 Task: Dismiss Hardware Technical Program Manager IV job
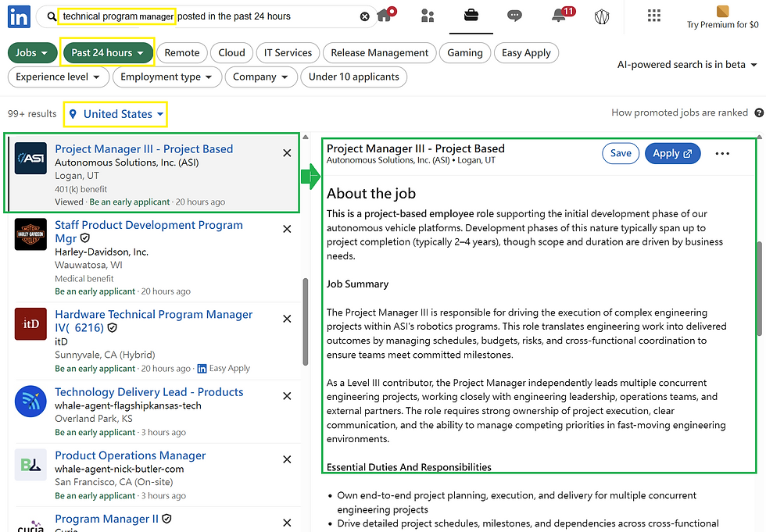pos(288,319)
